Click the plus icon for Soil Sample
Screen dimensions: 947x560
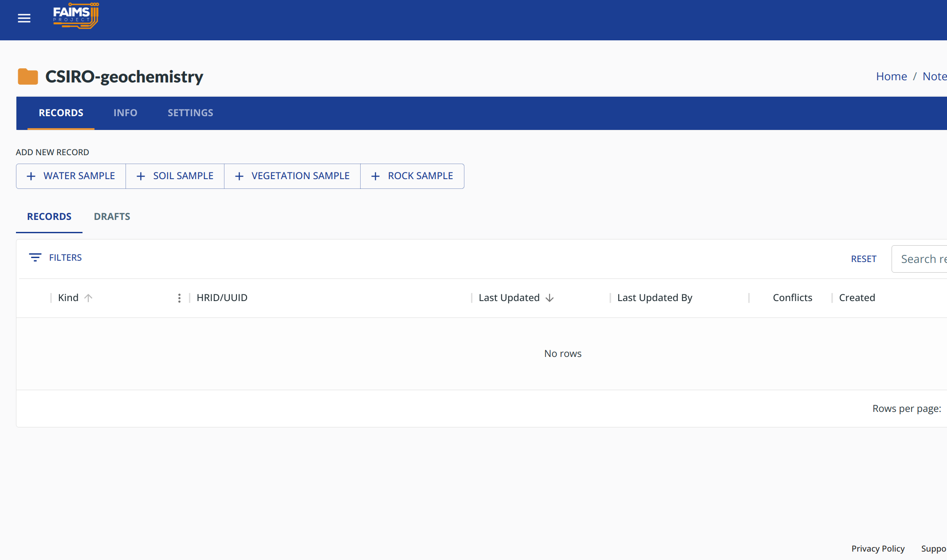[141, 176]
